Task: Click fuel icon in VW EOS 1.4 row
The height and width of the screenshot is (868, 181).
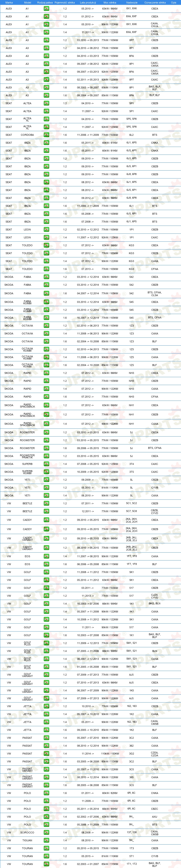Action: pos(46,556)
